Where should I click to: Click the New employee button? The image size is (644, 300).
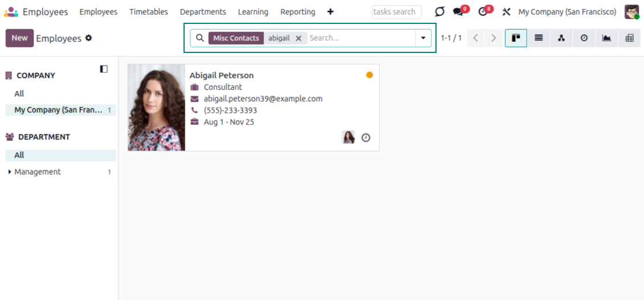(19, 38)
